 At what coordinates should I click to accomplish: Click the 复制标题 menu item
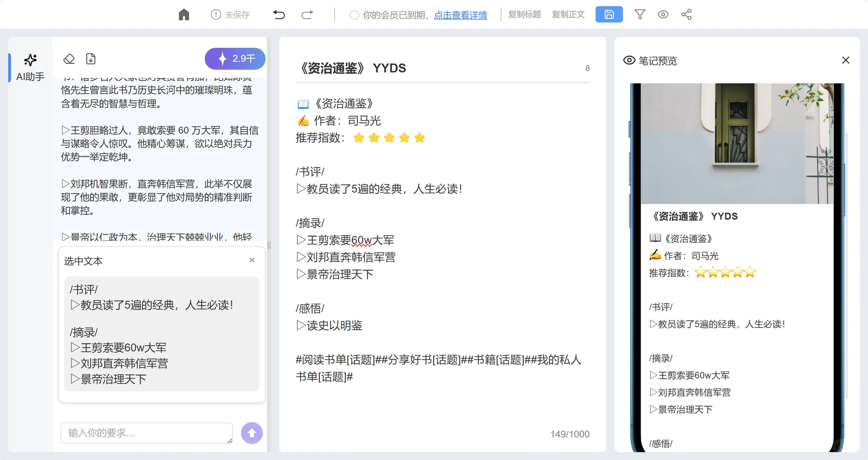click(x=524, y=14)
